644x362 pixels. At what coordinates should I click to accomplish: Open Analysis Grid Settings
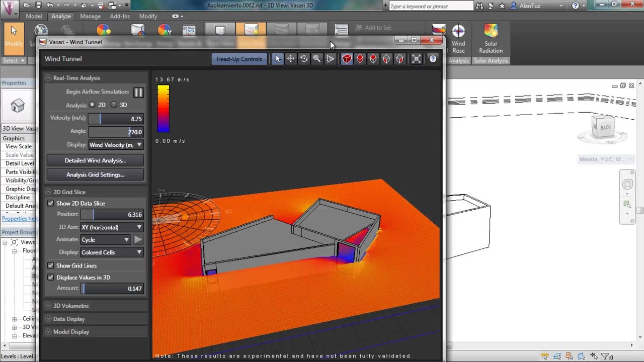click(x=95, y=174)
